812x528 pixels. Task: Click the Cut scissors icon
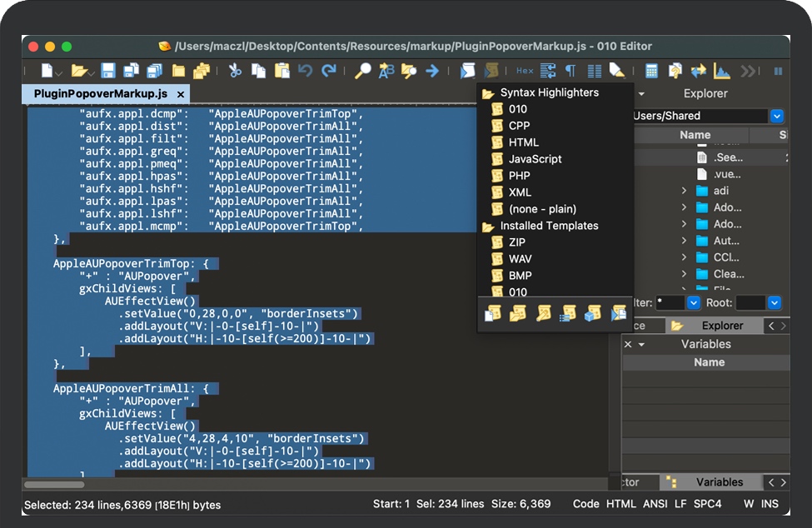(x=236, y=71)
